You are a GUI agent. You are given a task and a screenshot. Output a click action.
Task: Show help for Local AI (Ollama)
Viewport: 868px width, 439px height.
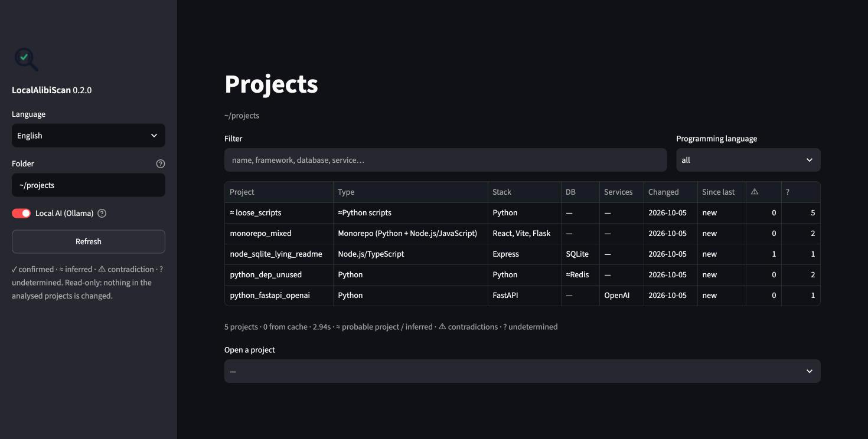pyautogui.click(x=102, y=214)
